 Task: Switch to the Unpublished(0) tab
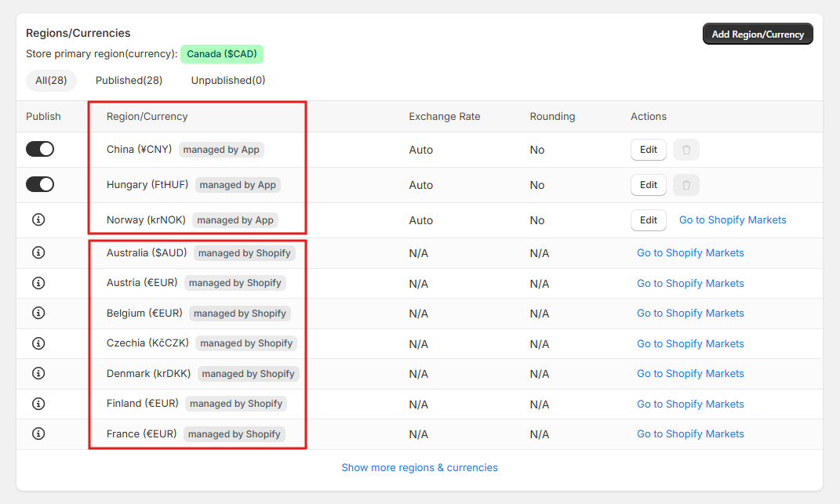228,80
